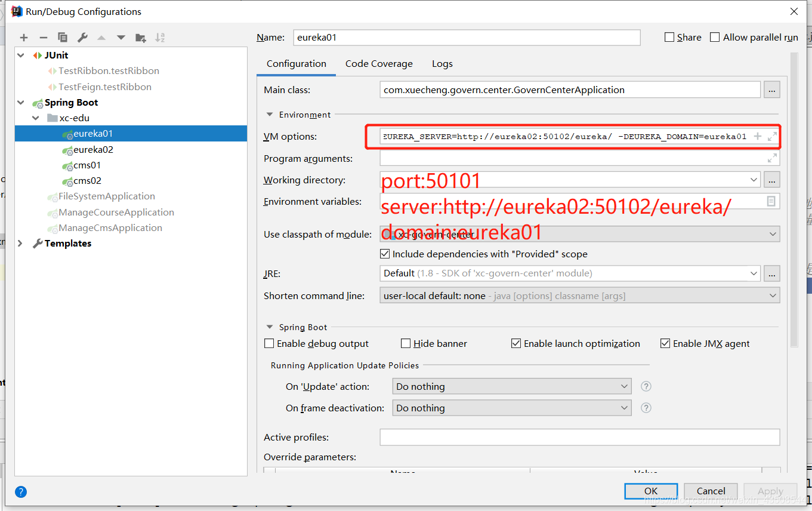
Task: Open dialog help question mark
Action: pyautogui.click(x=21, y=492)
